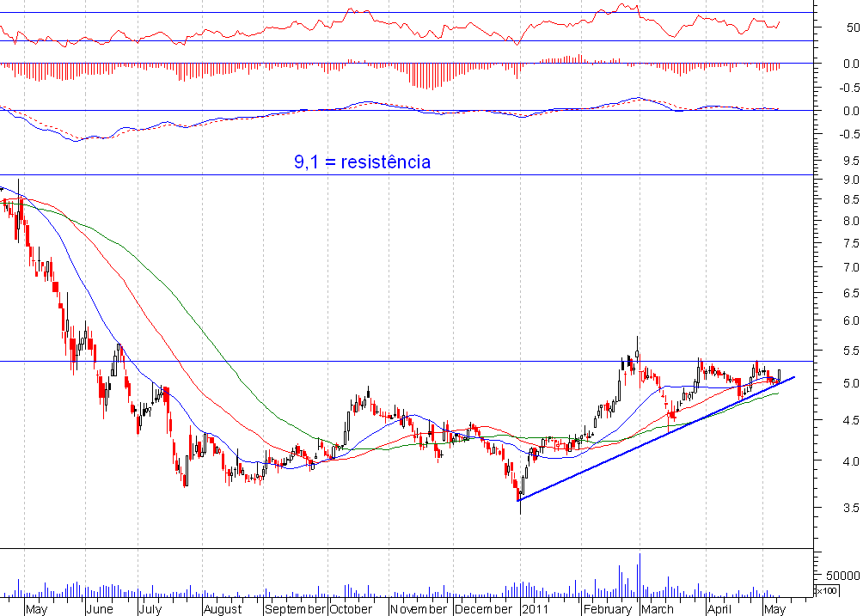Click the 3.5 price axis label
Viewport: 863px width, 616px height.
(x=850, y=508)
